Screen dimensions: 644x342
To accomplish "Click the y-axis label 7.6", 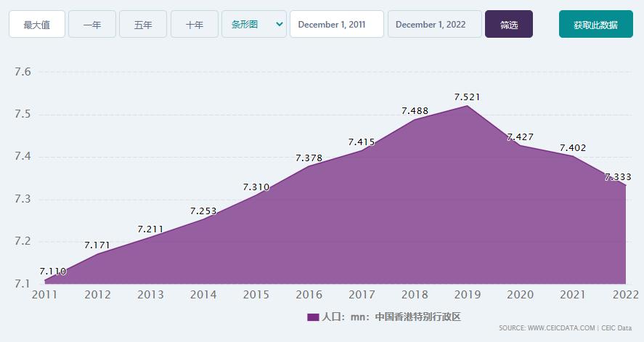I will tap(23, 72).
